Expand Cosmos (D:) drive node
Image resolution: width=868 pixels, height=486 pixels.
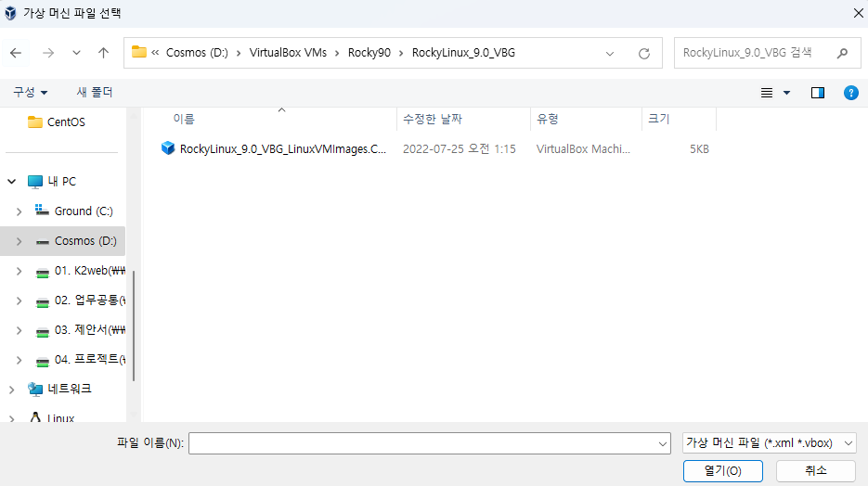click(x=19, y=241)
